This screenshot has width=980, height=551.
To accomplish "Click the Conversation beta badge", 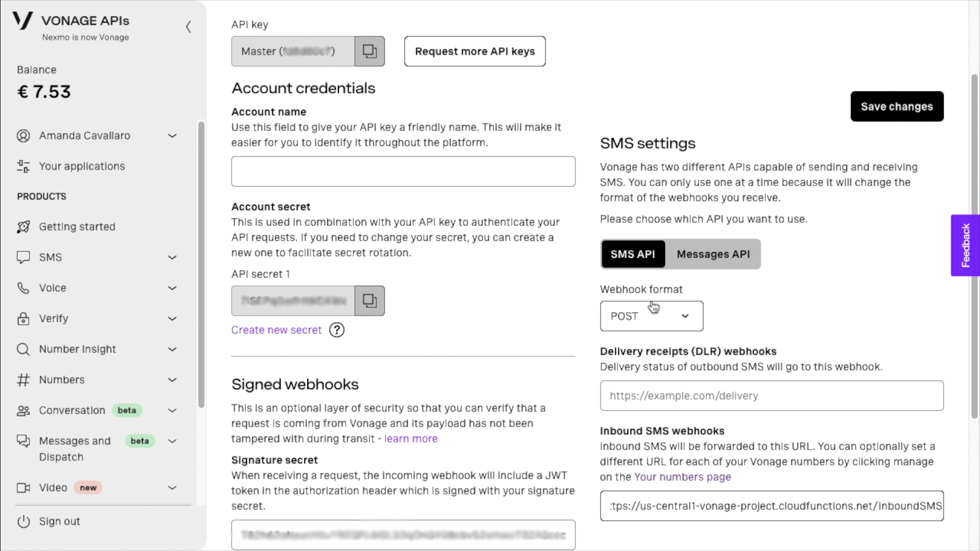I will click(x=127, y=410).
